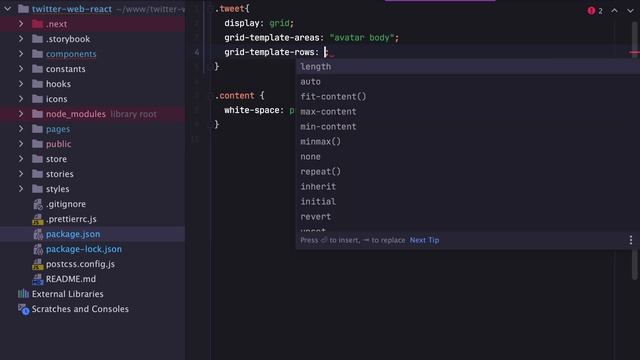Click the node_modules folder icon
Image resolution: width=640 pixels, height=360 pixels.
tap(37, 114)
